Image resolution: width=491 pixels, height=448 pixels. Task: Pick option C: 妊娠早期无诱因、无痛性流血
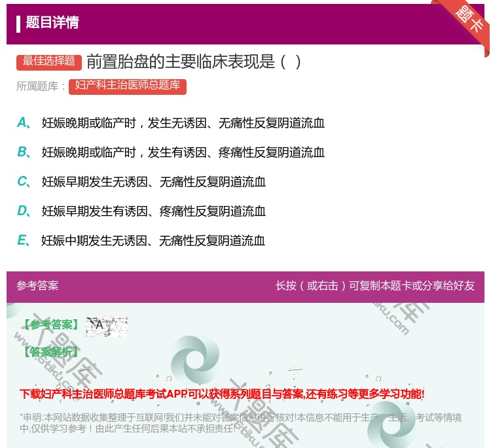pos(153,182)
